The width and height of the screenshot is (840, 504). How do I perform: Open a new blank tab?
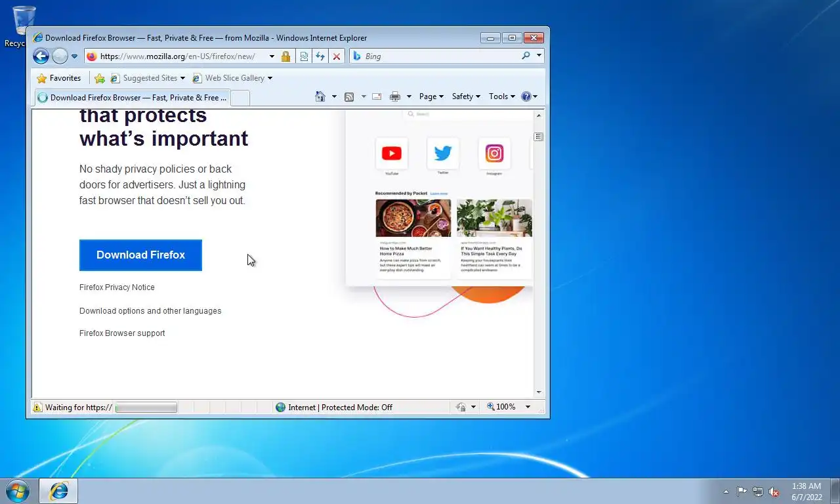240,98
